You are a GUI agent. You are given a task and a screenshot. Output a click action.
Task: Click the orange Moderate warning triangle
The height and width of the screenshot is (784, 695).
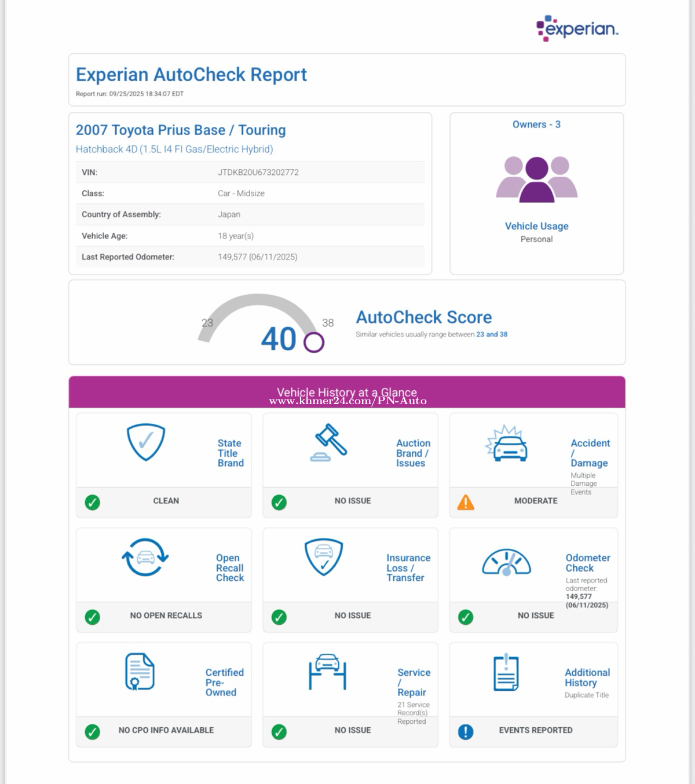[x=466, y=502]
